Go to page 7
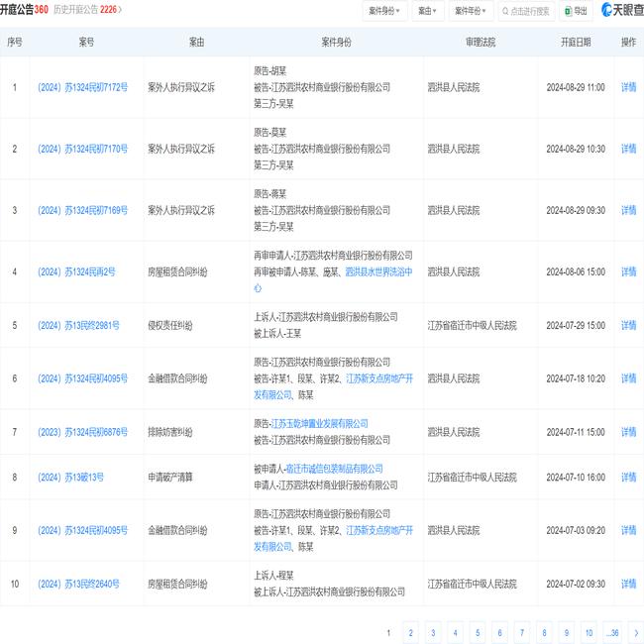 (x=522, y=632)
